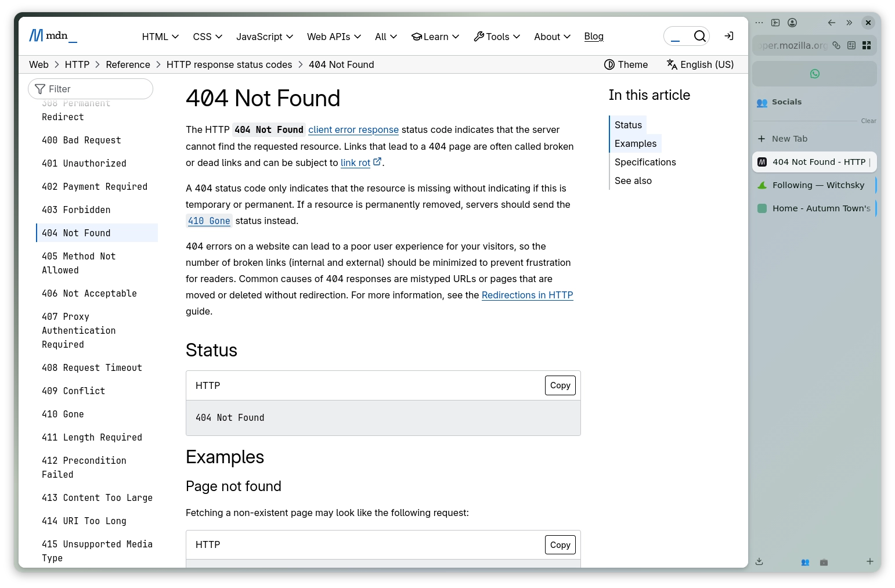Open 401 Unauthorized in the sidebar

84,163
